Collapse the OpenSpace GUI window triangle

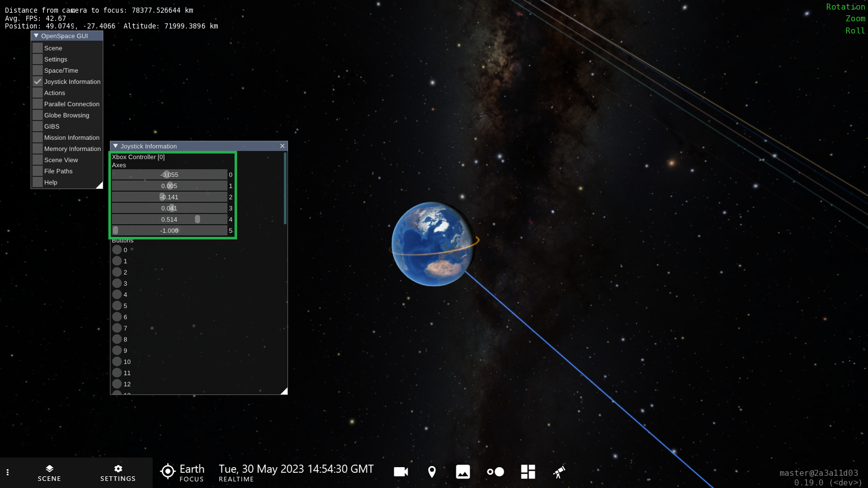[x=36, y=36]
